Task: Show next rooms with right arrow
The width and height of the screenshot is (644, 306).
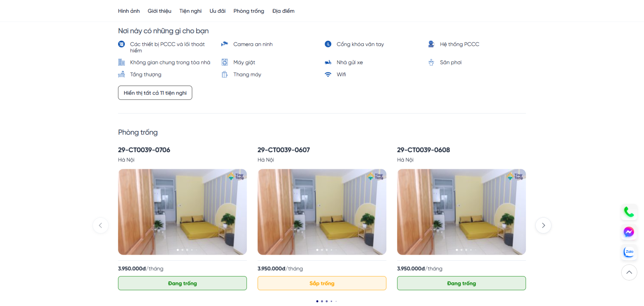Action: pyautogui.click(x=543, y=225)
